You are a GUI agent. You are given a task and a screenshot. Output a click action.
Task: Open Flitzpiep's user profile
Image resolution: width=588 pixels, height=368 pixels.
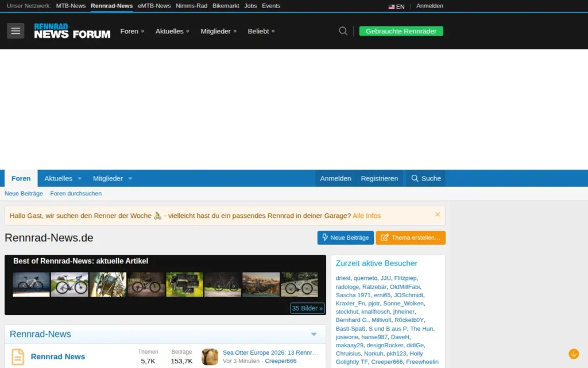[405, 278]
